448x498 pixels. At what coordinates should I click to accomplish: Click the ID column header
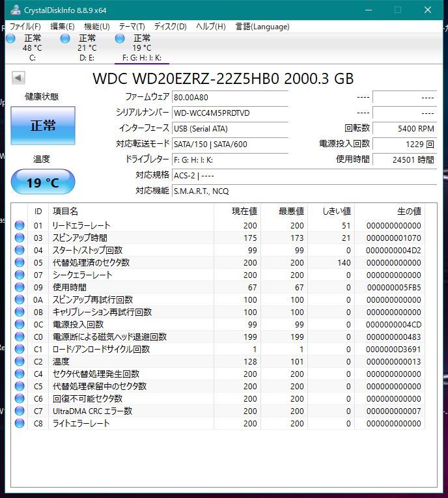38,211
